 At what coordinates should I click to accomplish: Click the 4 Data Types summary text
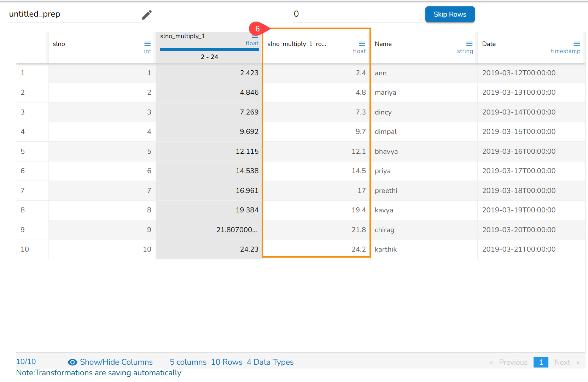(270, 362)
